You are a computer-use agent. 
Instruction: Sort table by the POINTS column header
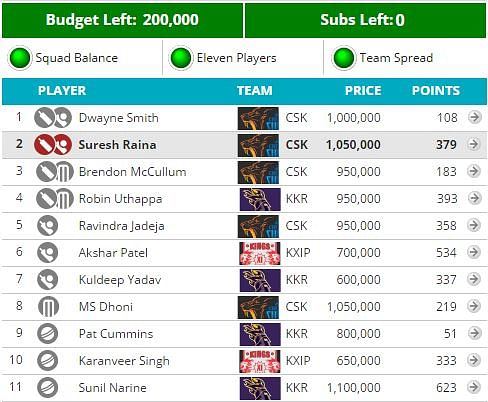[x=436, y=91]
